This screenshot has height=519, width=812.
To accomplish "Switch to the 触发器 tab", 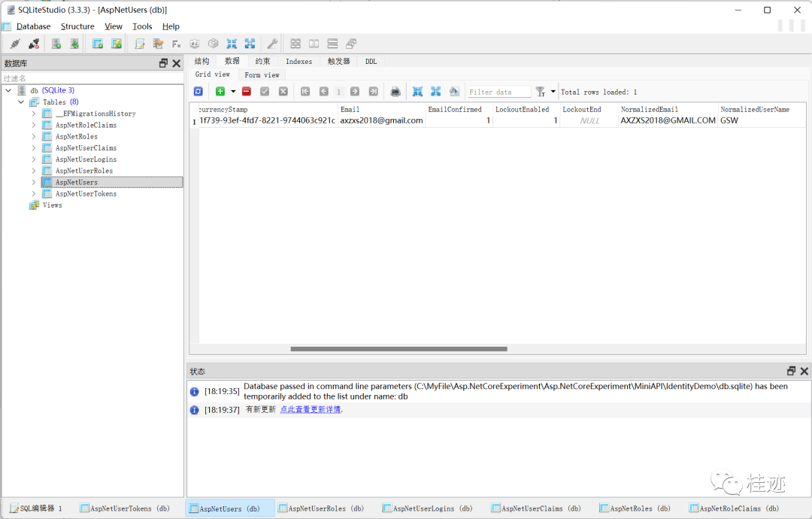I will coord(338,61).
